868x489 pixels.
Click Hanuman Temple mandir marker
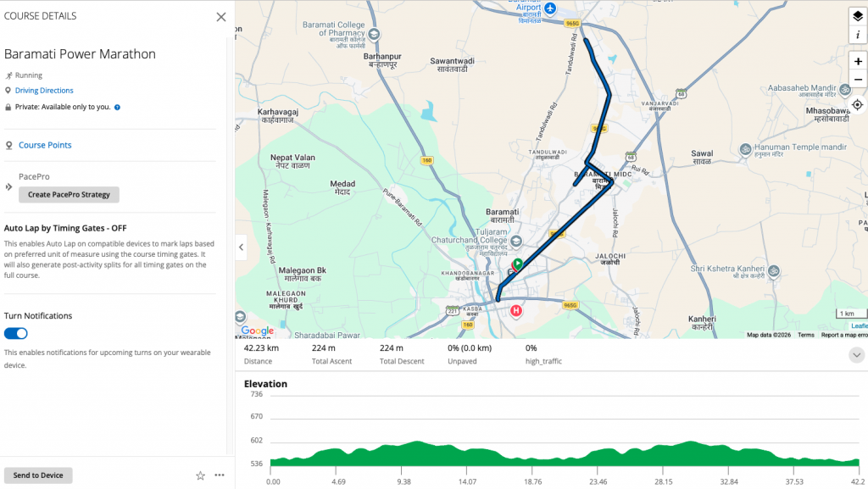click(x=745, y=149)
